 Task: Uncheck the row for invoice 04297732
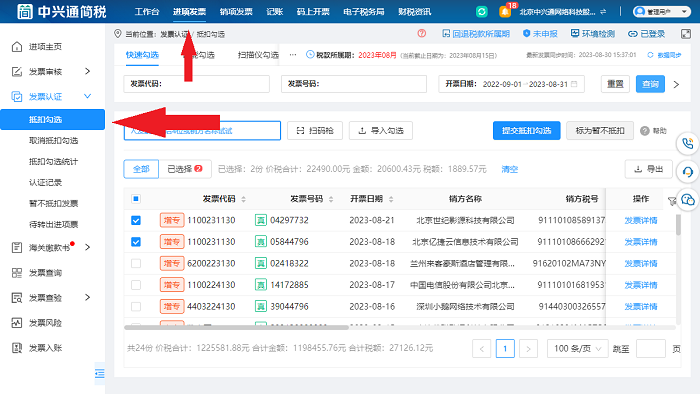point(136,220)
